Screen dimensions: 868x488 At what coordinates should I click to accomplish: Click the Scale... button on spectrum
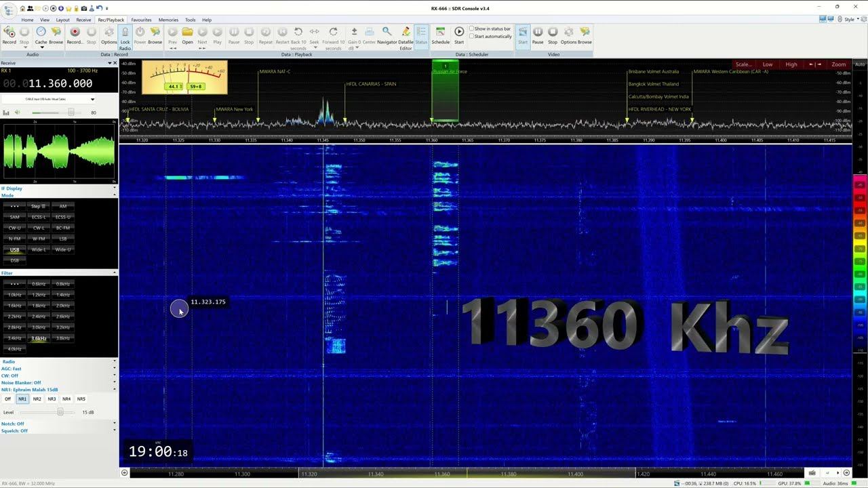click(743, 64)
